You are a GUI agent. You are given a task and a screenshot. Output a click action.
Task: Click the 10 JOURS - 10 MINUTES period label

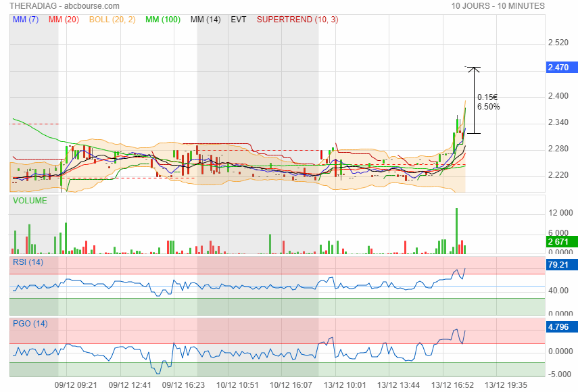(x=498, y=6)
